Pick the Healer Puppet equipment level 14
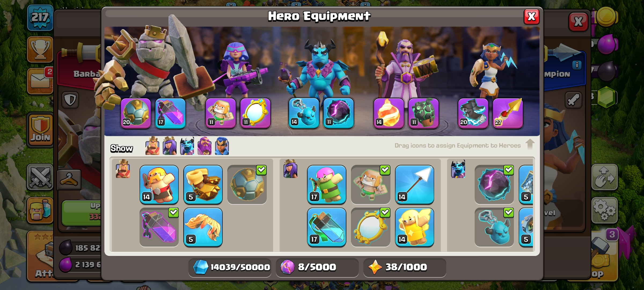 click(x=414, y=227)
